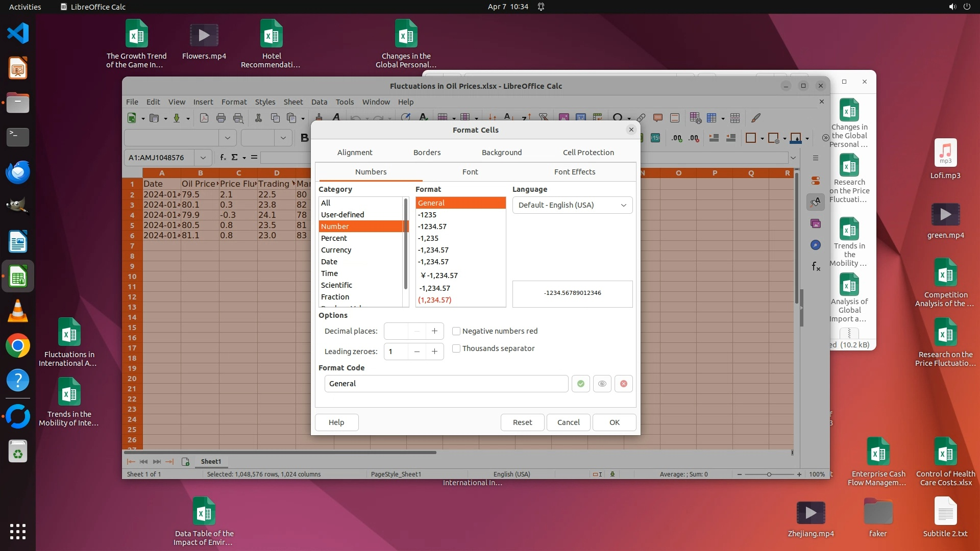Apply the format code with green checkmark
Screen dimensions: 980x551
pyautogui.click(x=580, y=384)
